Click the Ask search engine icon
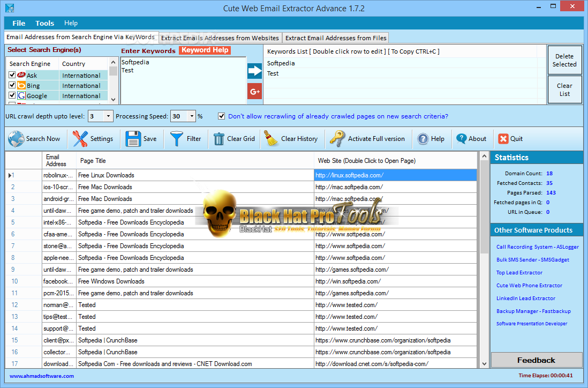Image resolution: width=588 pixels, height=388 pixels. tap(21, 75)
